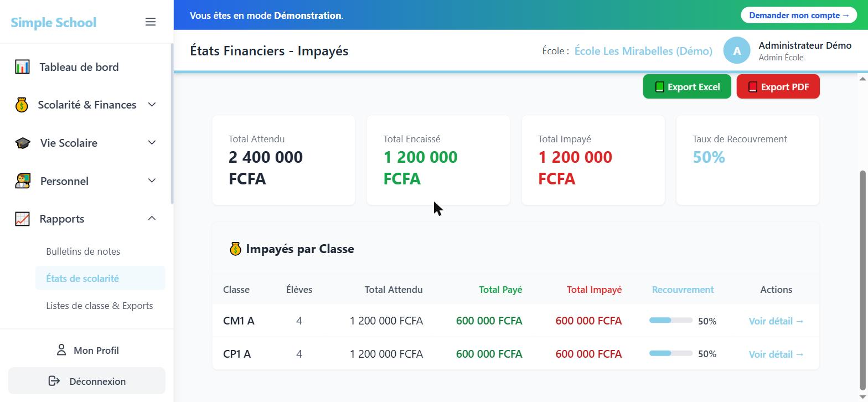Click the money bag icon next to Impayés par Classe
Screen dimensions: 868x402
click(235, 249)
